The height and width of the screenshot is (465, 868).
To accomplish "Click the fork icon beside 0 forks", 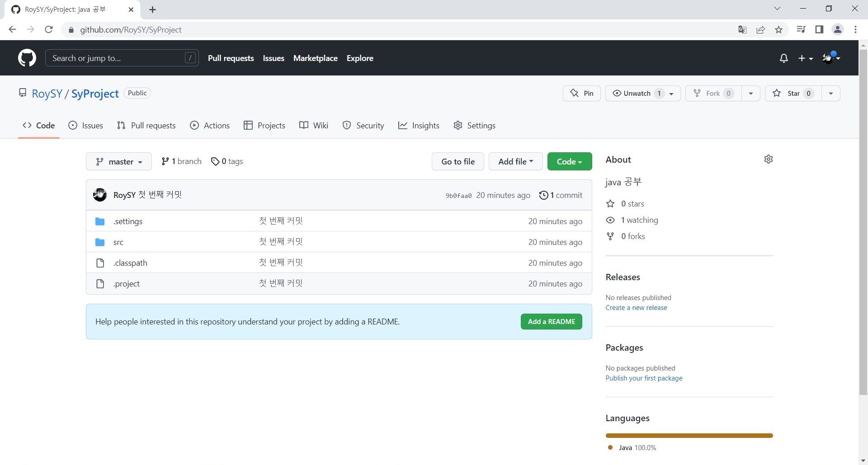I will 610,236.
